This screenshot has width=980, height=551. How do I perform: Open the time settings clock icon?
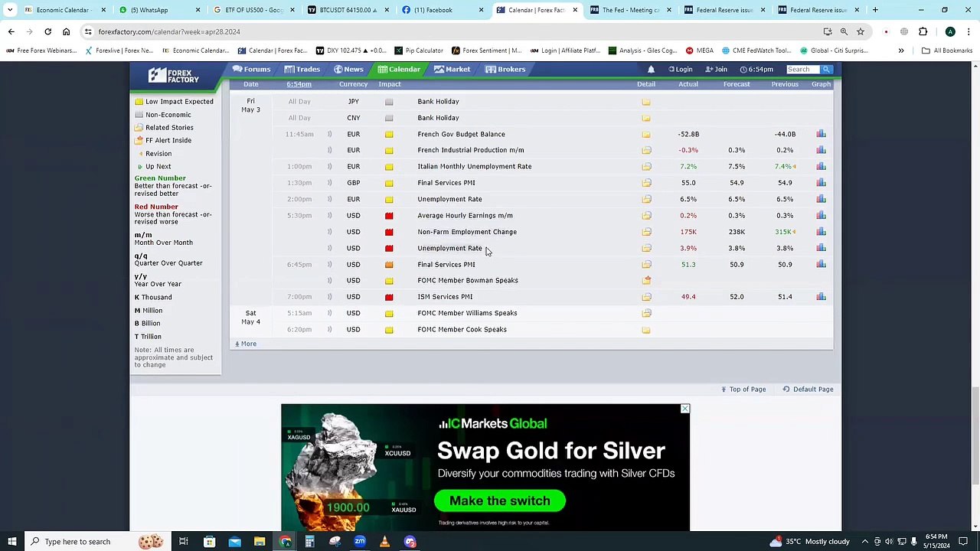743,70
